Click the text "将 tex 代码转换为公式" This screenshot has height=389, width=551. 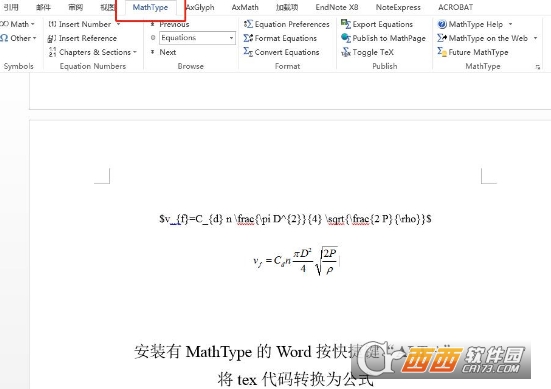[295, 380]
